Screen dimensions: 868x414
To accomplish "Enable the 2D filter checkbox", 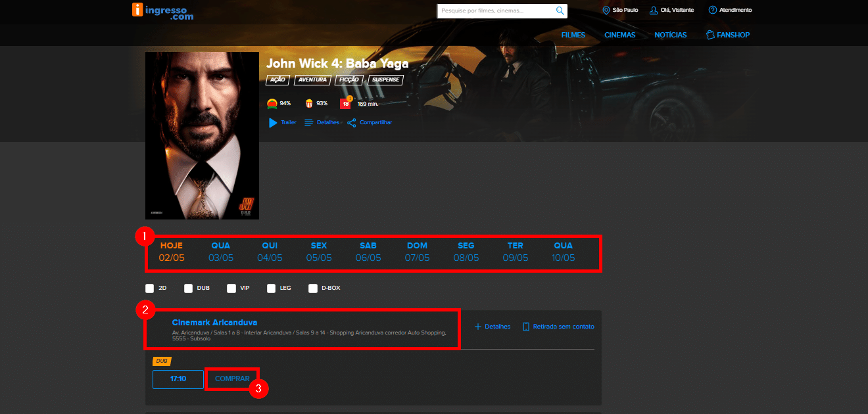I will click(x=150, y=288).
